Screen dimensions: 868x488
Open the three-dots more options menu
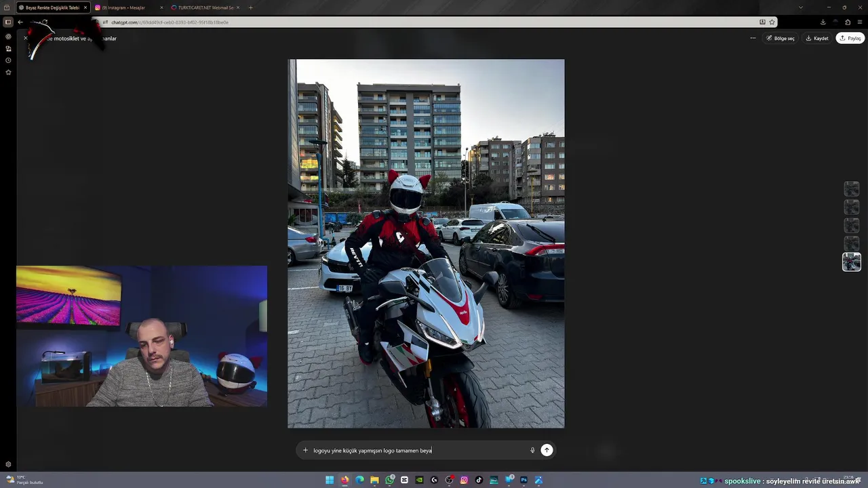pyautogui.click(x=753, y=38)
